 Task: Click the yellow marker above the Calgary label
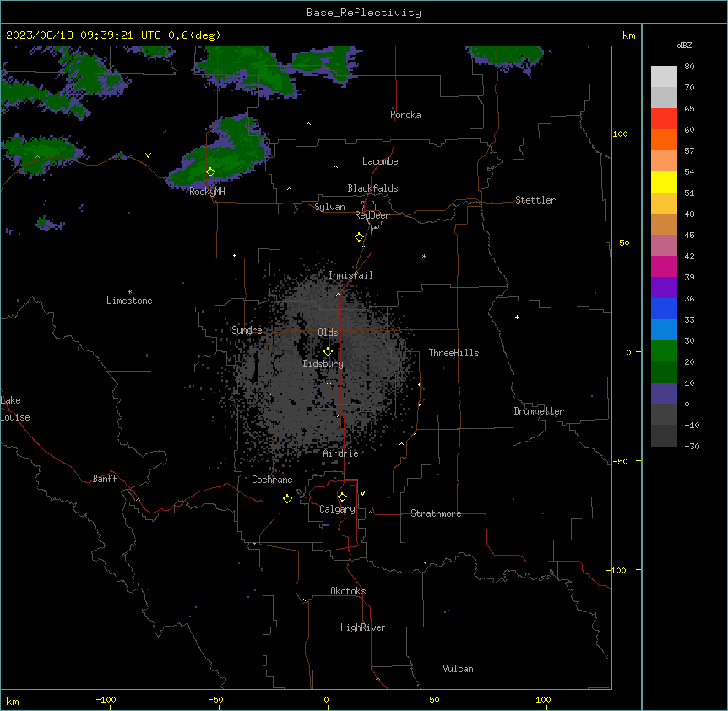pyautogui.click(x=342, y=497)
